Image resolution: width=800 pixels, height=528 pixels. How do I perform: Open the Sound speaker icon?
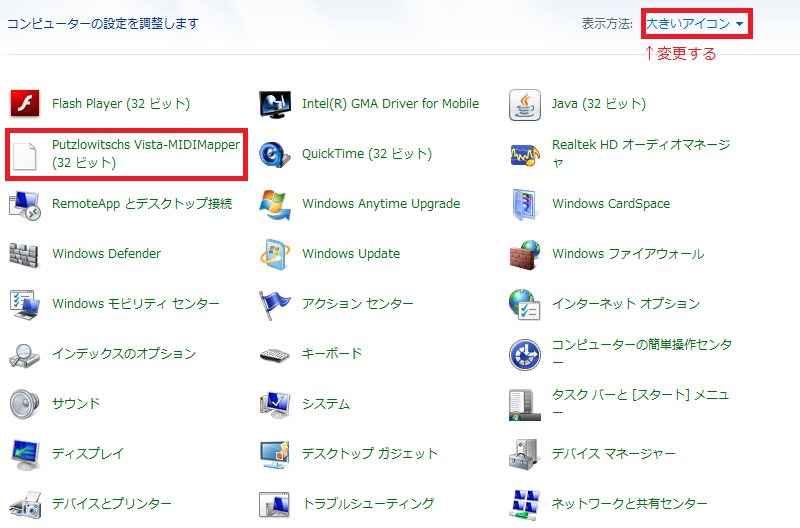click(x=24, y=404)
